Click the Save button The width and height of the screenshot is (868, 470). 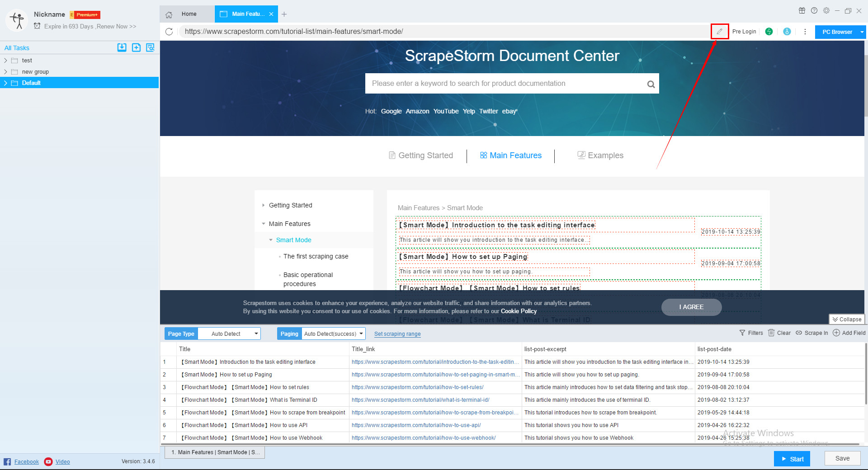point(842,458)
